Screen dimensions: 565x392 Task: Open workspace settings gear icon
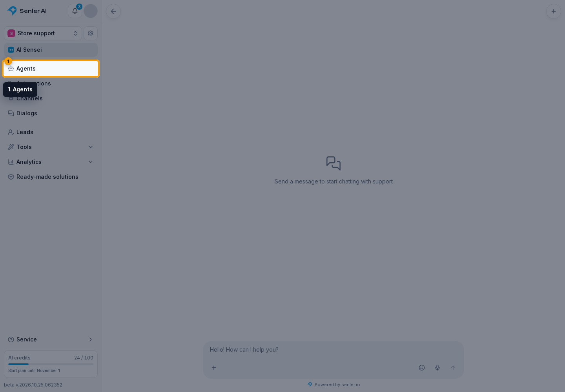pos(91,33)
